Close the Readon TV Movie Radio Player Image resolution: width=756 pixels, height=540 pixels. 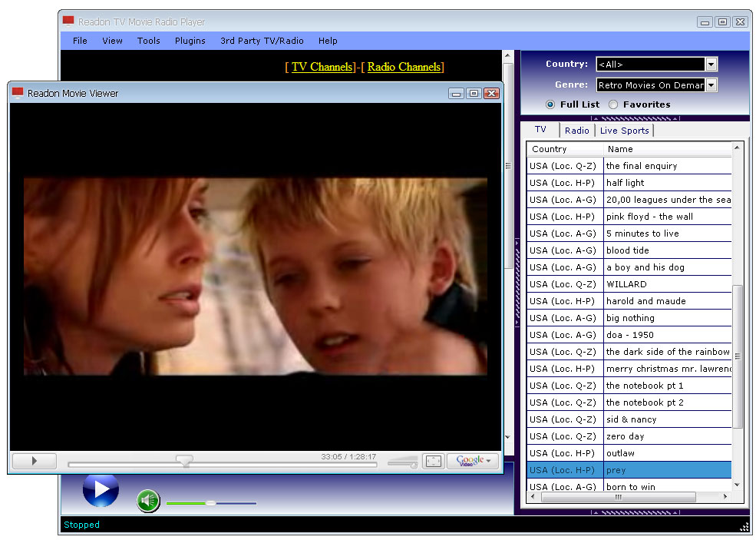pyautogui.click(x=740, y=22)
